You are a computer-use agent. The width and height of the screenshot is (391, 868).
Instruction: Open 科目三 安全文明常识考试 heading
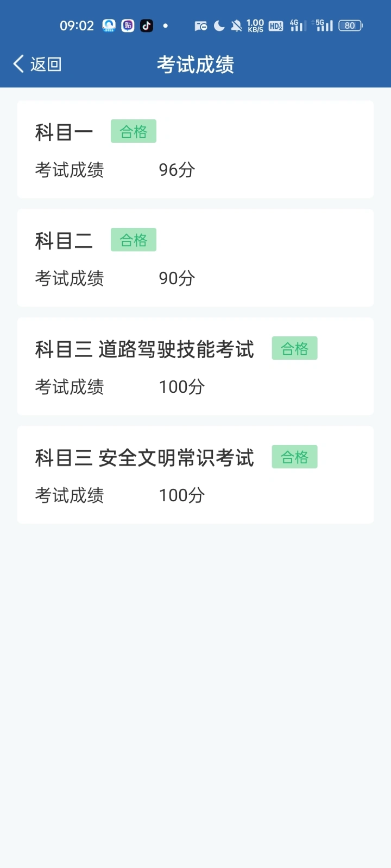(x=144, y=458)
